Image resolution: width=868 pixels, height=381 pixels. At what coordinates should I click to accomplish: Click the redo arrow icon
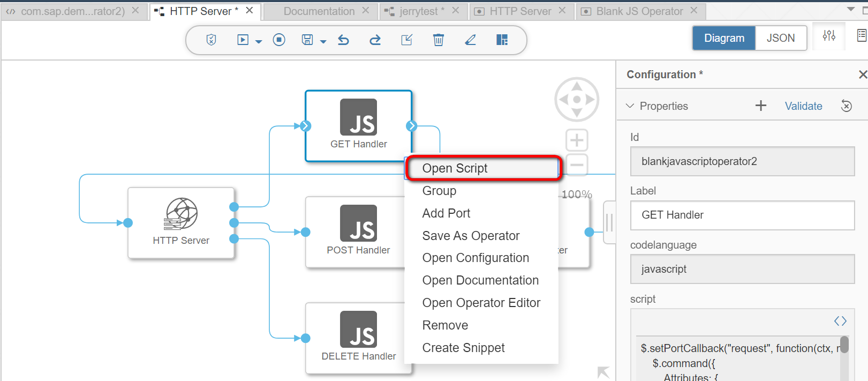pos(375,40)
